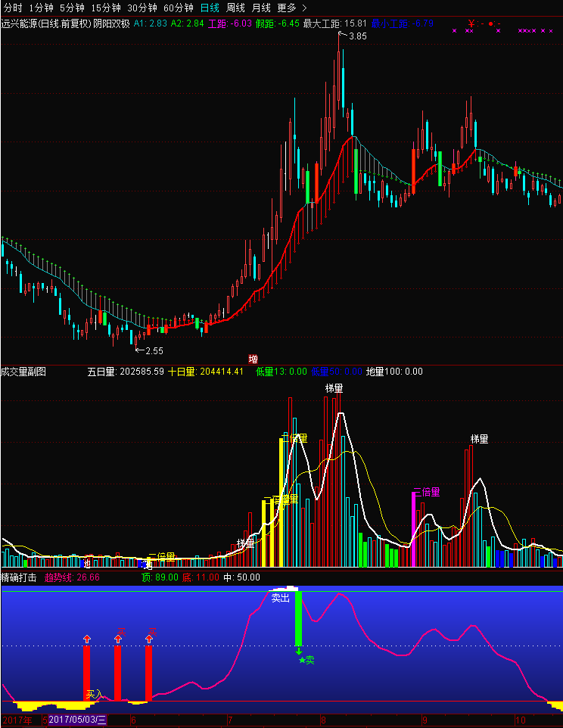Click the 成交量副图 indicator title
This screenshot has width=563, height=728.
tap(23, 372)
